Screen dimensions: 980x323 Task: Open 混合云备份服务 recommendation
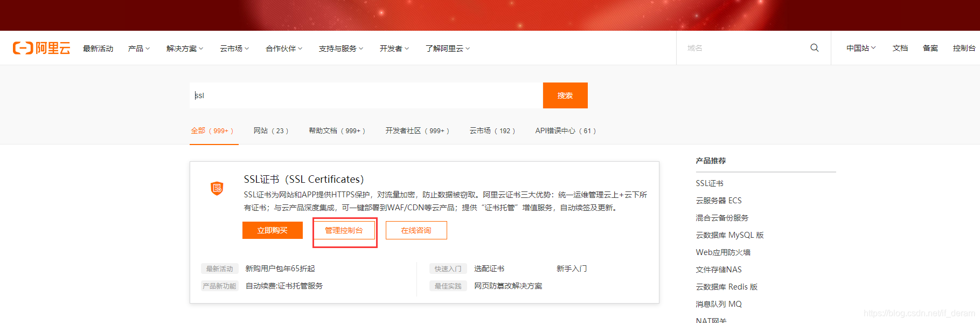[x=722, y=218]
